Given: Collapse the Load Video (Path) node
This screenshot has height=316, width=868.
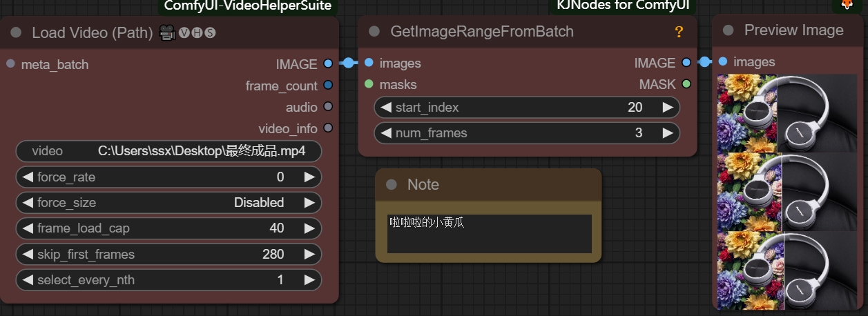Looking at the screenshot, I should pos(17,33).
